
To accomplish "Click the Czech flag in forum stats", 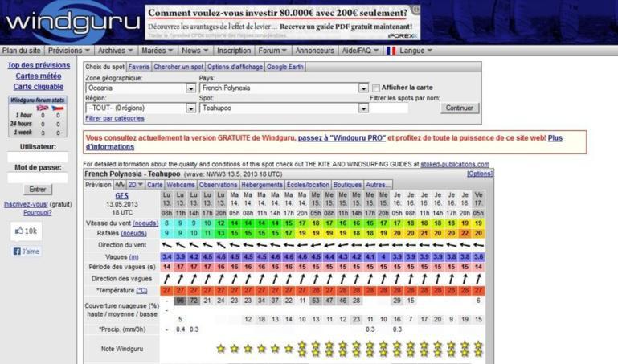I will (58, 108).
